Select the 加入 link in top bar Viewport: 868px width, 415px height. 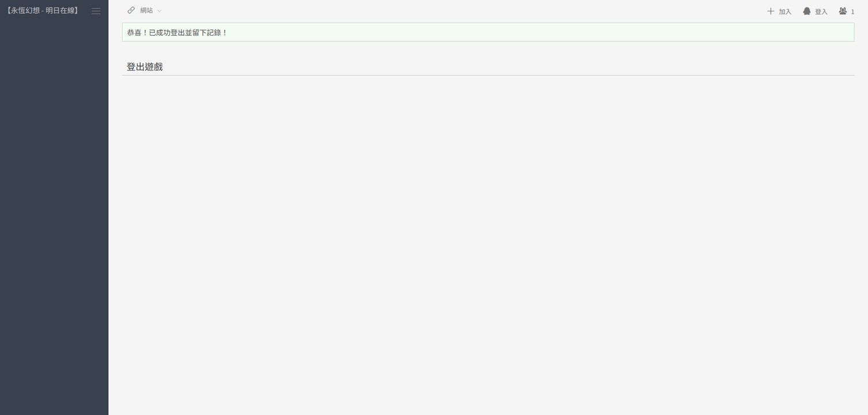point(785,12)
